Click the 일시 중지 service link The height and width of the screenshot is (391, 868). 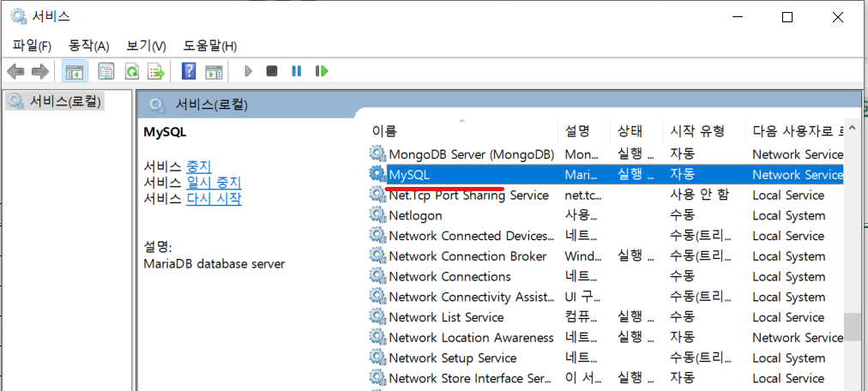pyautogui.click(x=214, y=183)
